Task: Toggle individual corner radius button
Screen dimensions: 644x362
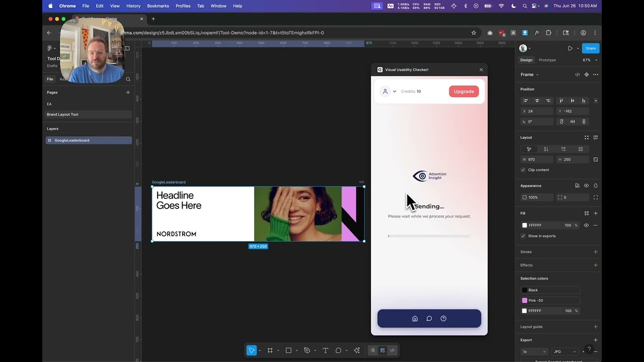Action: pyautogui.click(x=596, y=198)
